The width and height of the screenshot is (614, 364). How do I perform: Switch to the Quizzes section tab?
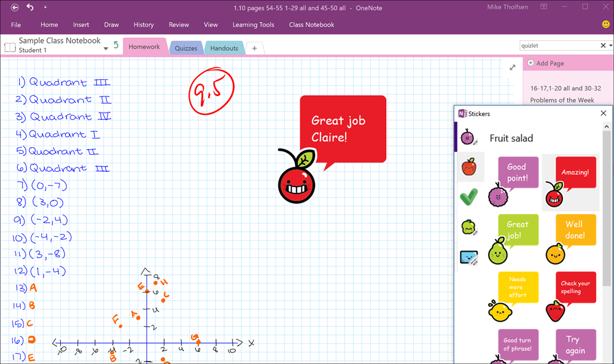tap(186, 47)
